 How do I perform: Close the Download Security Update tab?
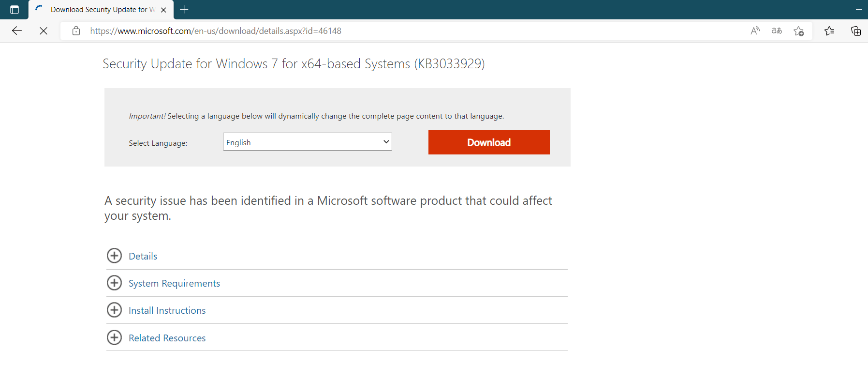click(163, 10)
